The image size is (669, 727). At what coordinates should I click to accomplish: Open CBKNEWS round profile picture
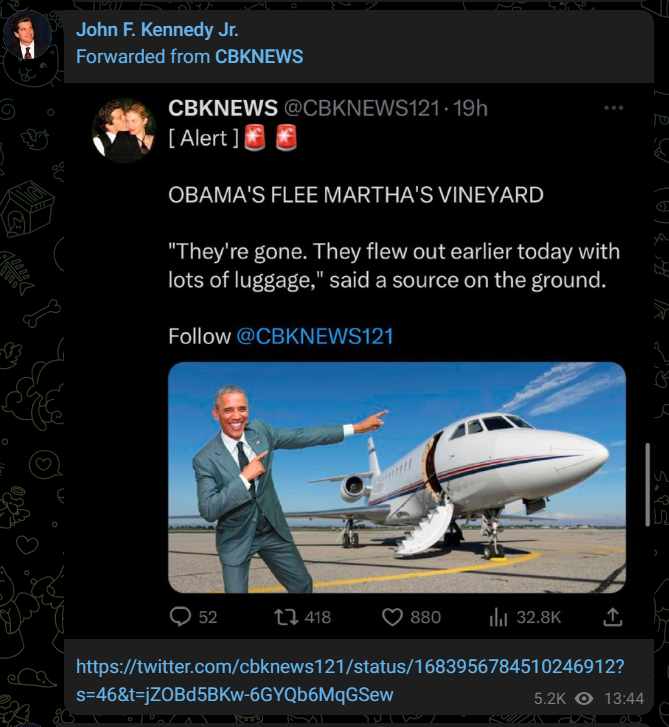[124, 131]
